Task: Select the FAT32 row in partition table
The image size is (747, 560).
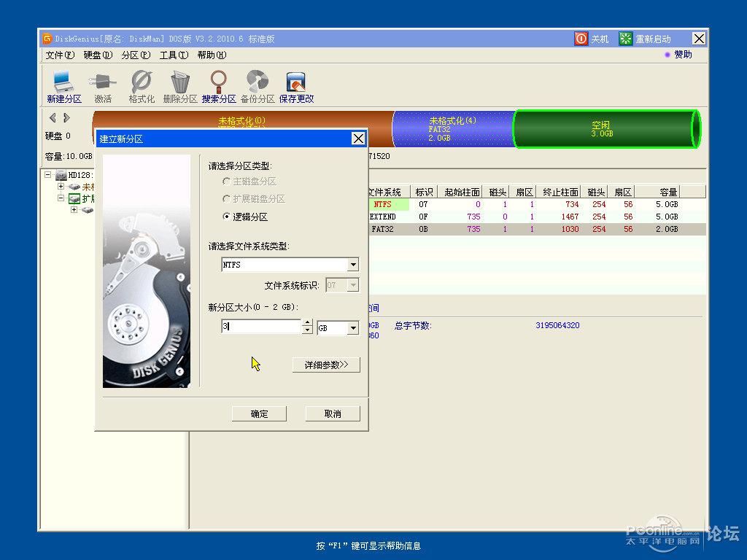Action: pos(537,229)
